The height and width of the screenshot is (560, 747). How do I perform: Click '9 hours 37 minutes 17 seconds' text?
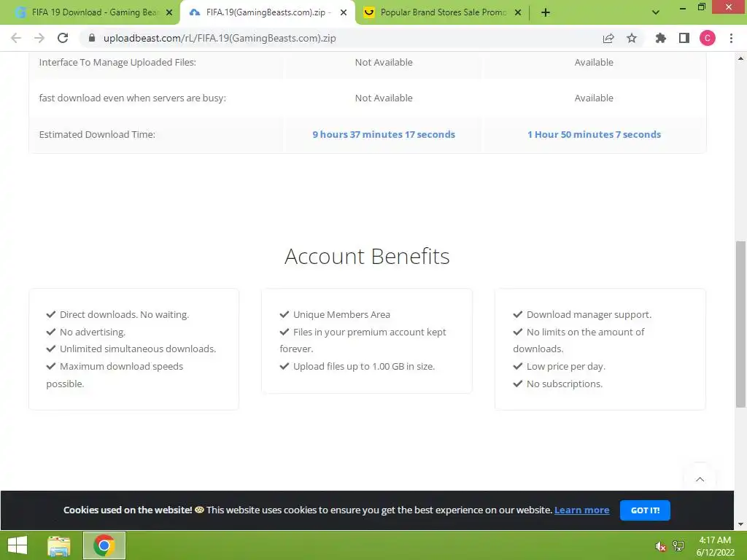tap(384, 134)
